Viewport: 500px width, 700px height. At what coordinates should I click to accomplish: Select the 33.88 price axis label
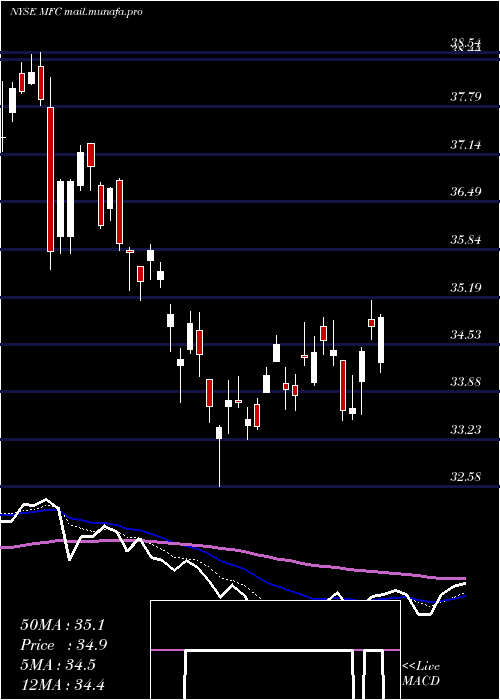pyautogui.click(x=466, y=382)
